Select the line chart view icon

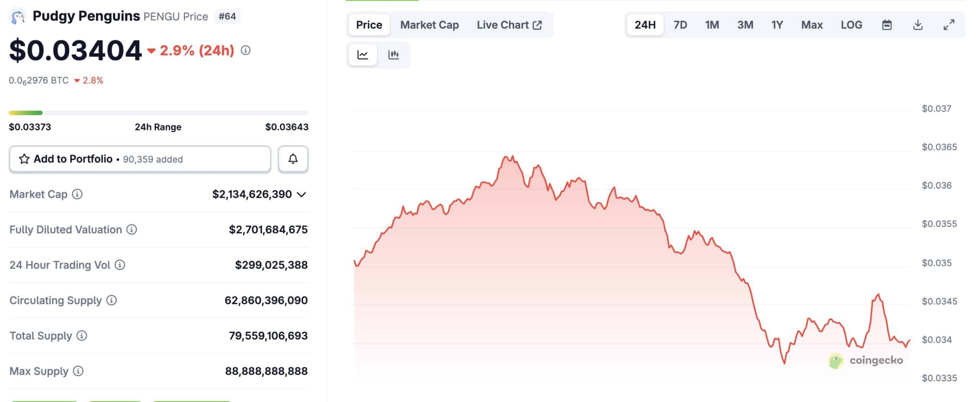point(363,55)
